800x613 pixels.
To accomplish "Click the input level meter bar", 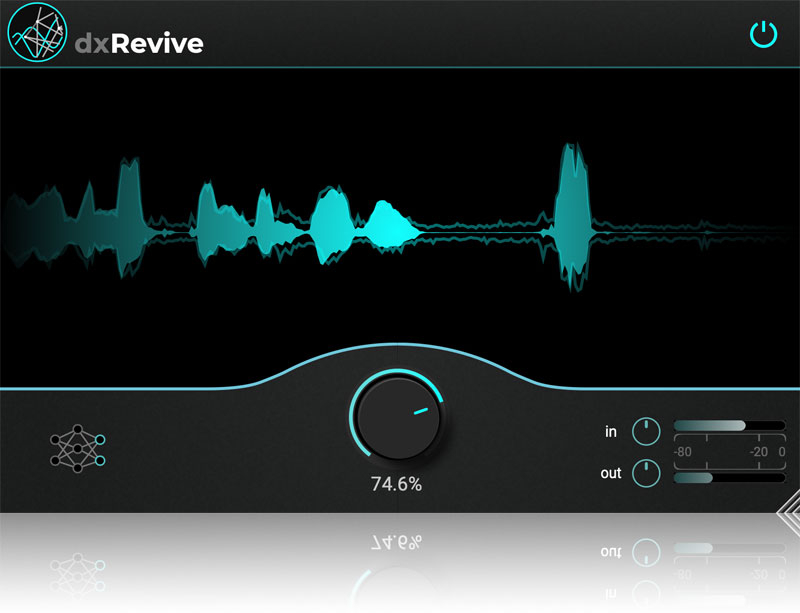I will click(x=729, y=426).
